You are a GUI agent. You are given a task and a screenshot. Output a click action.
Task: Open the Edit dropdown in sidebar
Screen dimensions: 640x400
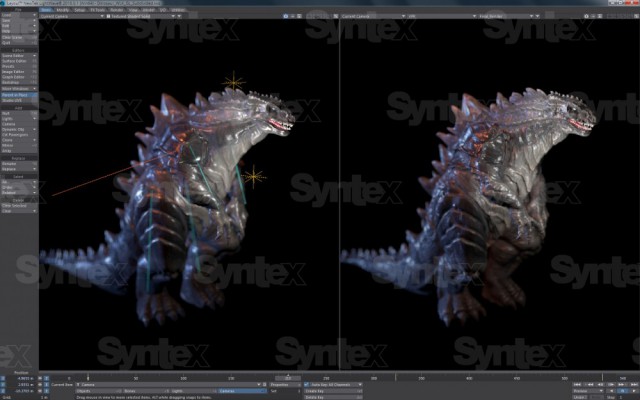pos(19,26)
